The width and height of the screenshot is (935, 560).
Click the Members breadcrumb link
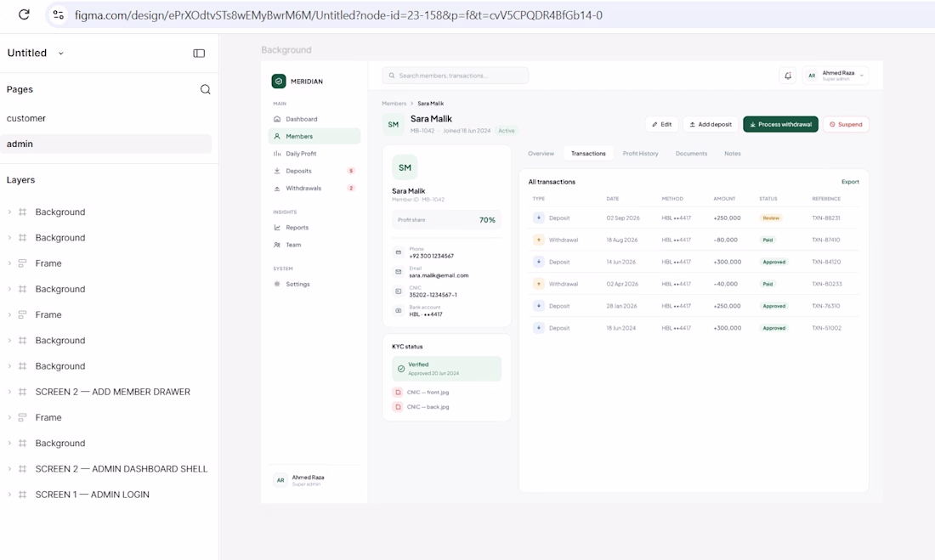pos(394,104)
